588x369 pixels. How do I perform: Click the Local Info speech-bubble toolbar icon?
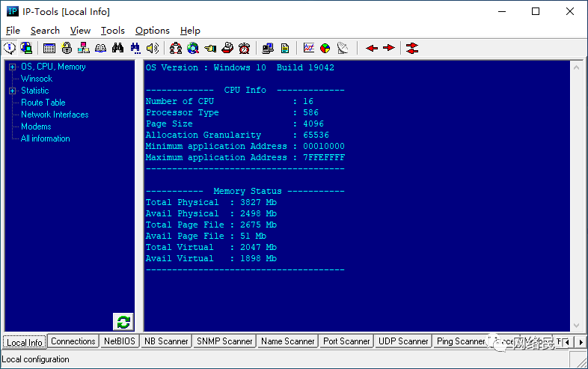10,48
